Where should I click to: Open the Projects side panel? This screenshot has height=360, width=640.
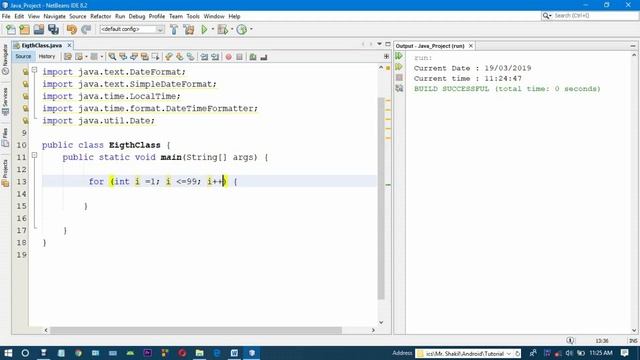5,173
